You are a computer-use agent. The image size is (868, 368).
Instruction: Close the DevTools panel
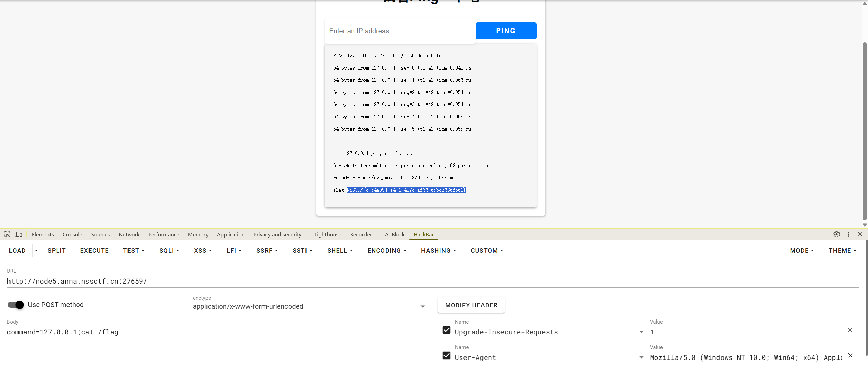(x=860, y=234)
